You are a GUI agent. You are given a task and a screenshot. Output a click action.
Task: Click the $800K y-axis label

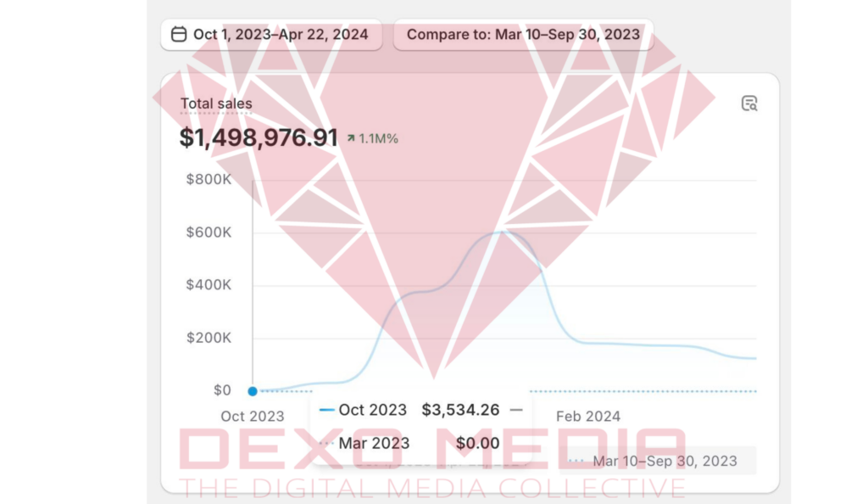pos(209,180)
